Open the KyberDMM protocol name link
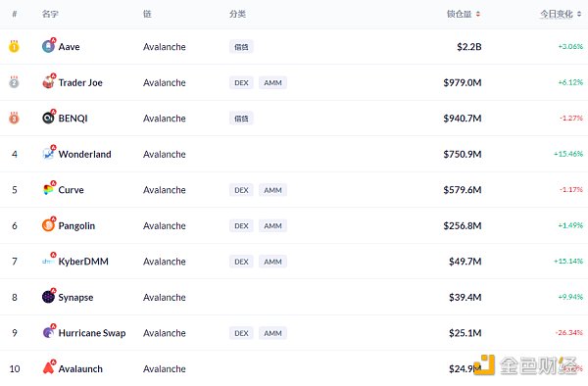Image resolution: width=588 pixels, height=386 pixels. 83,262
